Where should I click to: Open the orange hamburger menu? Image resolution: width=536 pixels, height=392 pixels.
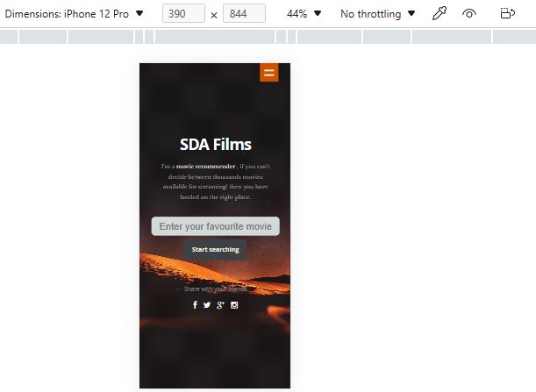click(269, 73)
